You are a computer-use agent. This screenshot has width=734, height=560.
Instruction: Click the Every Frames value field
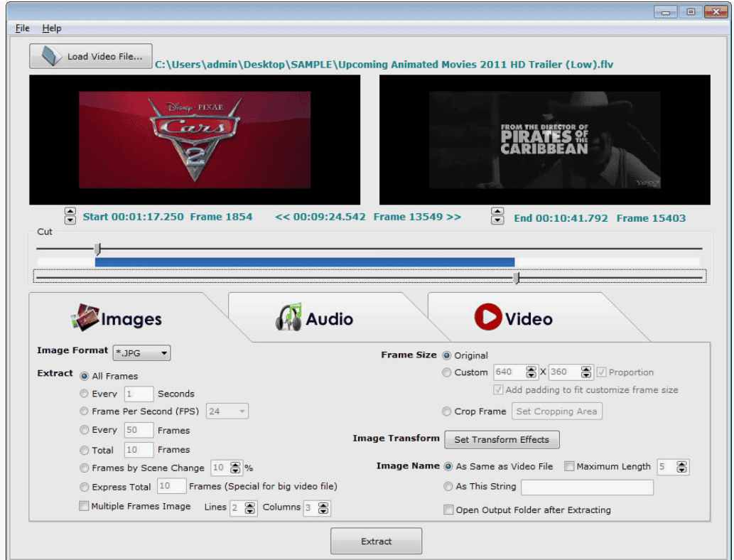click(139, 430)
